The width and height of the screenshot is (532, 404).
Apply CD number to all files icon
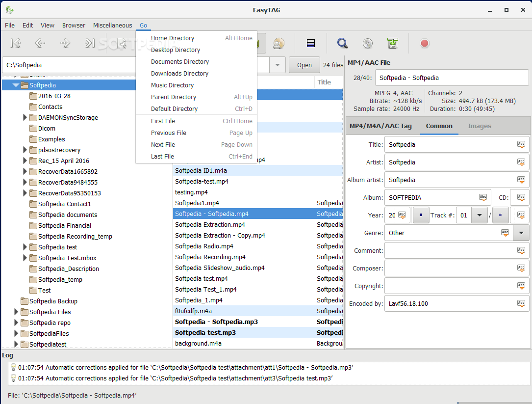tap(521, 197)
